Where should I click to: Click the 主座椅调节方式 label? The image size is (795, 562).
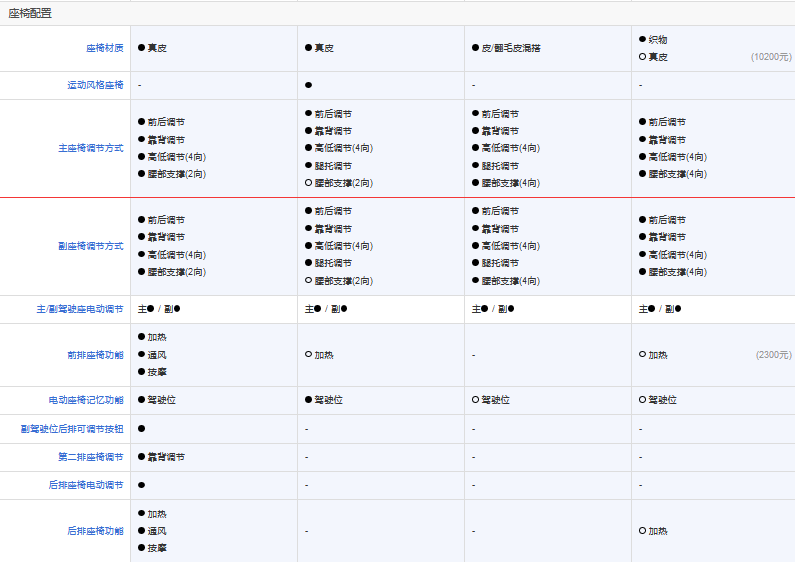coord(90,148)
